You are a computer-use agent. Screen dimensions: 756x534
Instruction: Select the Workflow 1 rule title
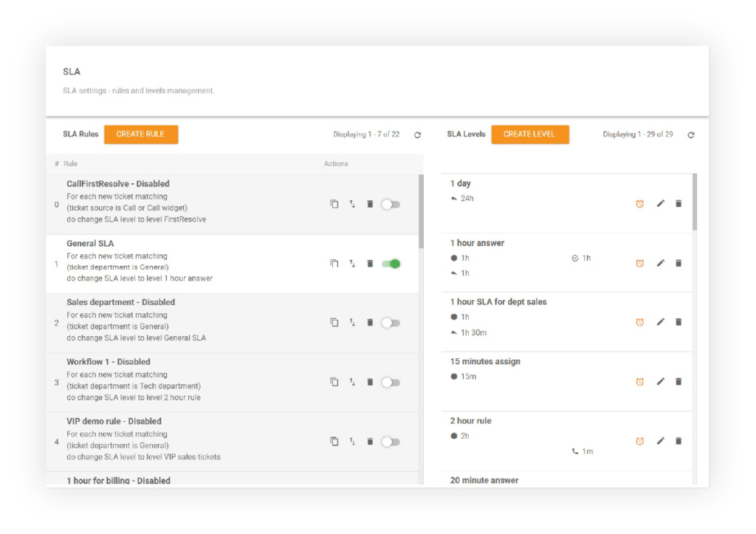108,362
